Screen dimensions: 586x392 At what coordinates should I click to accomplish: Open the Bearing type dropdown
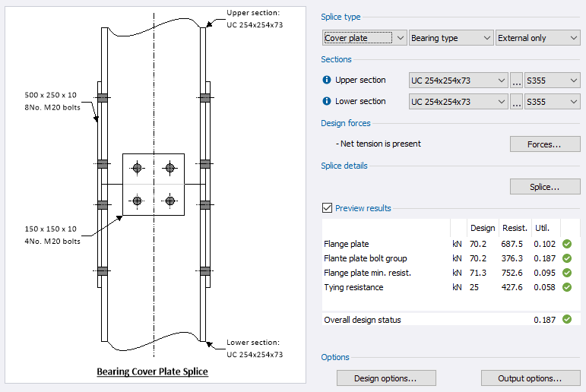point(451,38)
